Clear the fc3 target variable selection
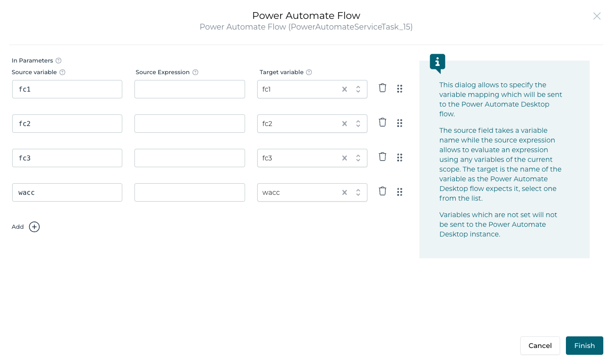The height and width of the screenshot is (364, 613). click(x=344, y=158)
